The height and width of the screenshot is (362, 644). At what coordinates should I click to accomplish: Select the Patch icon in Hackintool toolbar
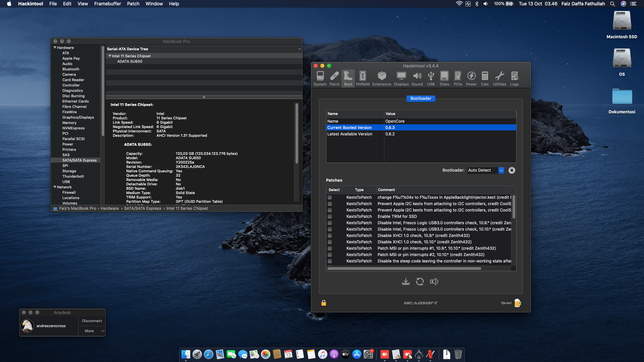tap(334, 78)
